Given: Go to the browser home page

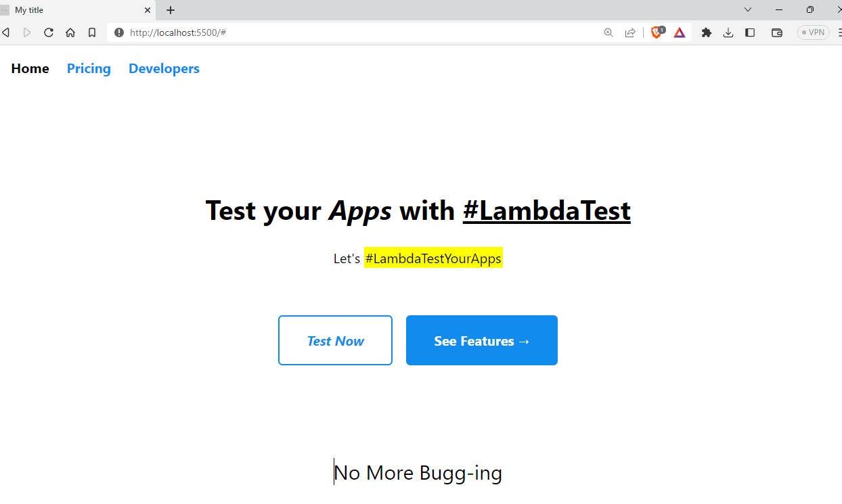Looking at the screenshot, I should pyautogui.click(x=70, y=32).
